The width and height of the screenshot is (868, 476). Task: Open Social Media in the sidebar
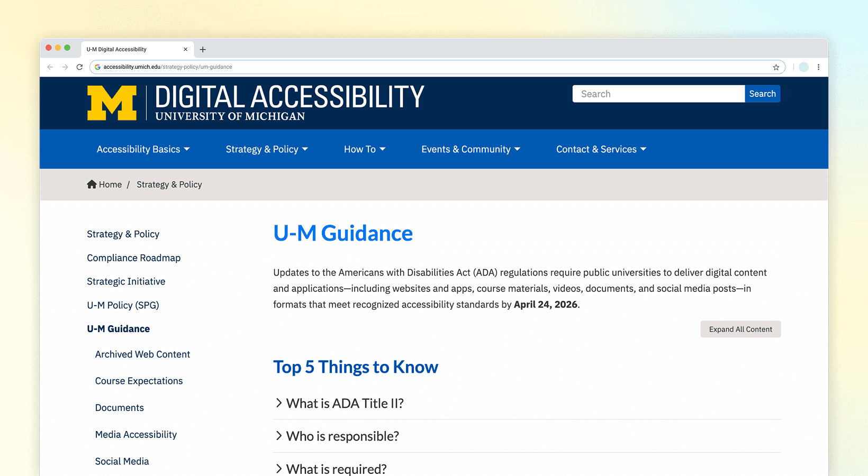[122, 461]
